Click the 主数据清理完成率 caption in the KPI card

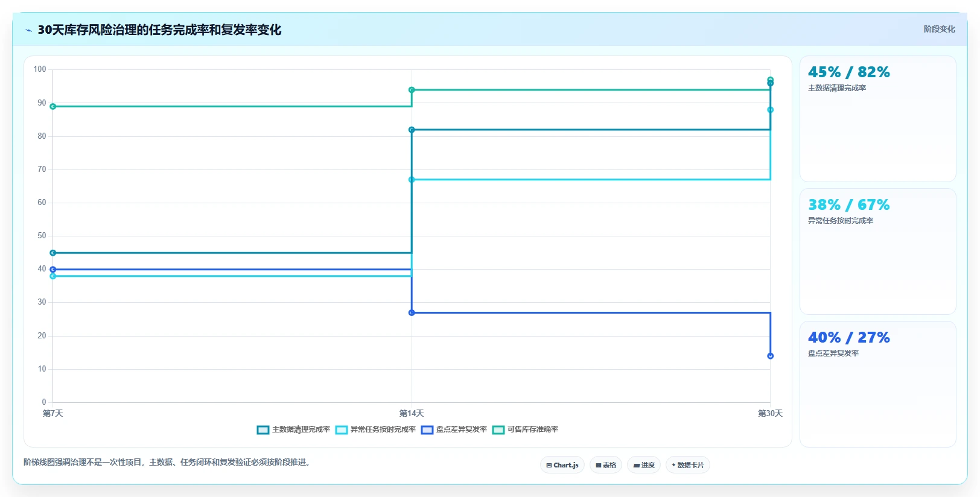(837, 88)
